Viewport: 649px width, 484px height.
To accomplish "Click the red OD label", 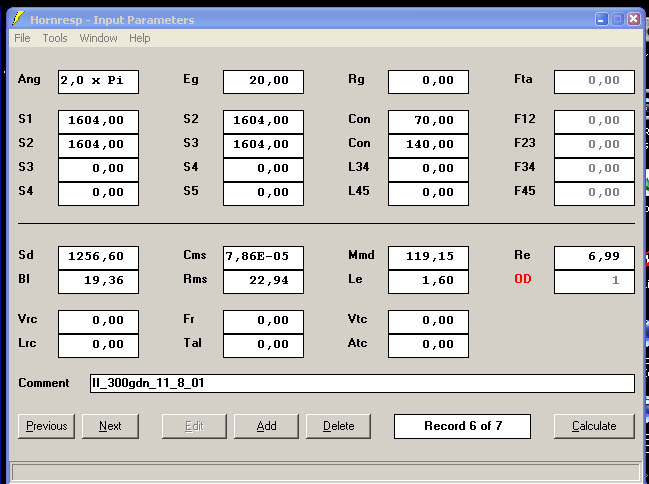I will [x=522, y=280].
